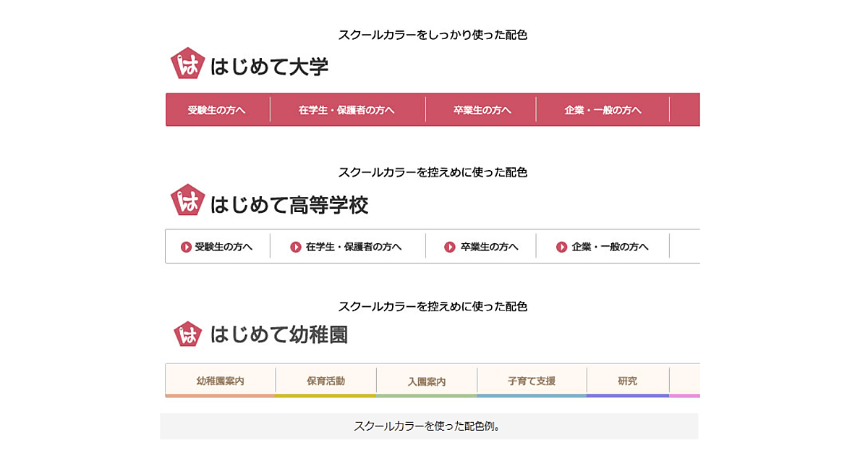Open 卒業生の方へ in the red navigation bar
The width and height of the screenshot is (868, 456).
pos(482,110)
